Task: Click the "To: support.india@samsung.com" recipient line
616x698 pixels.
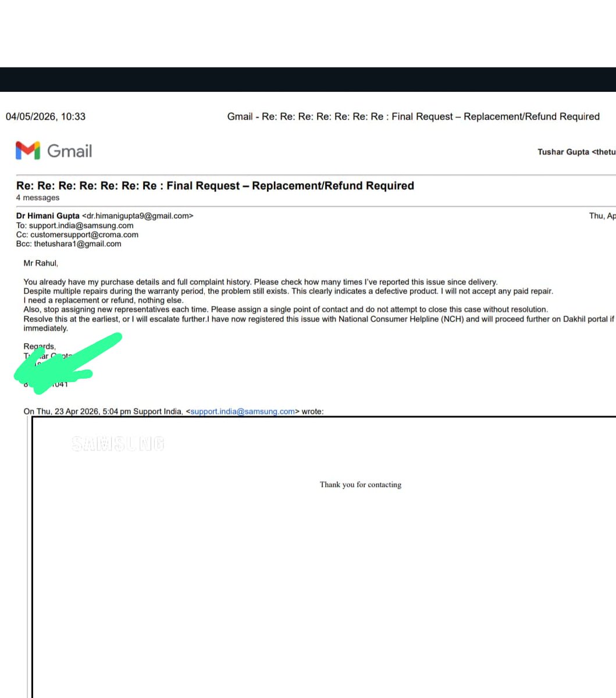Action: [x=74, y=225]
